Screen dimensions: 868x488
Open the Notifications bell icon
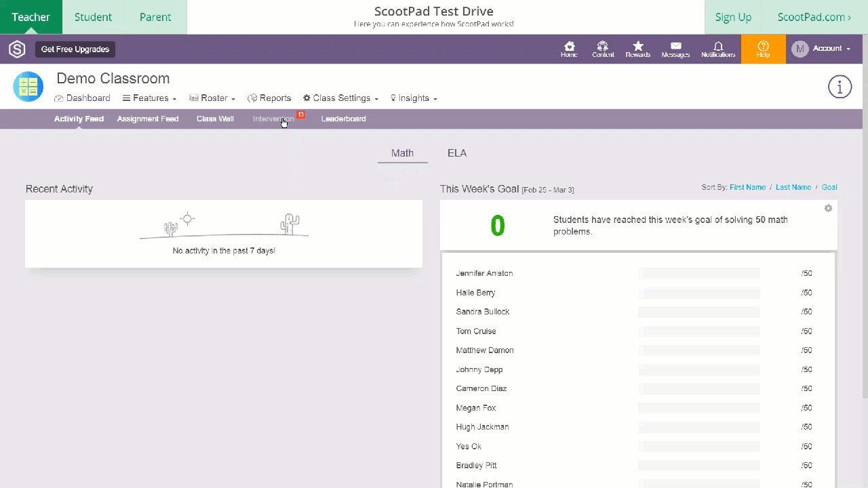[718, 49]
